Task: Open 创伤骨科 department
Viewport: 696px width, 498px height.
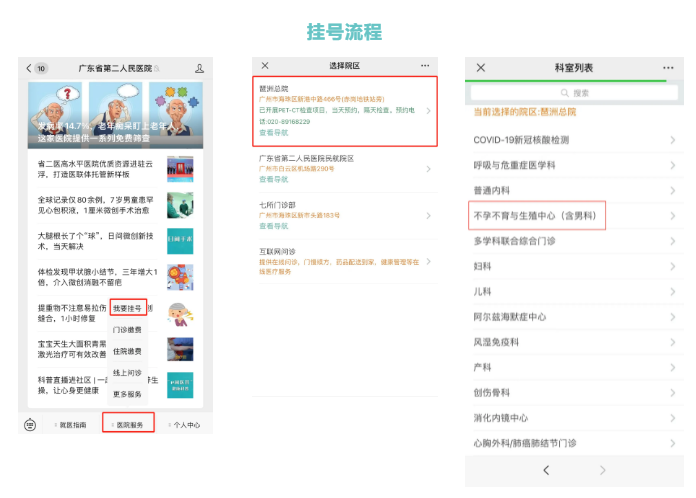Action: point(574,393)
